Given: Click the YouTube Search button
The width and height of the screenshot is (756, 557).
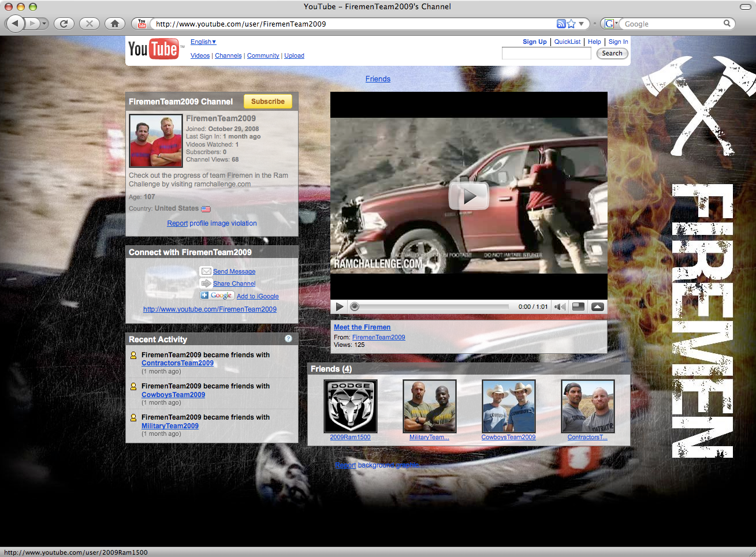Looking at the screenshot, I should tap(612, 53).
